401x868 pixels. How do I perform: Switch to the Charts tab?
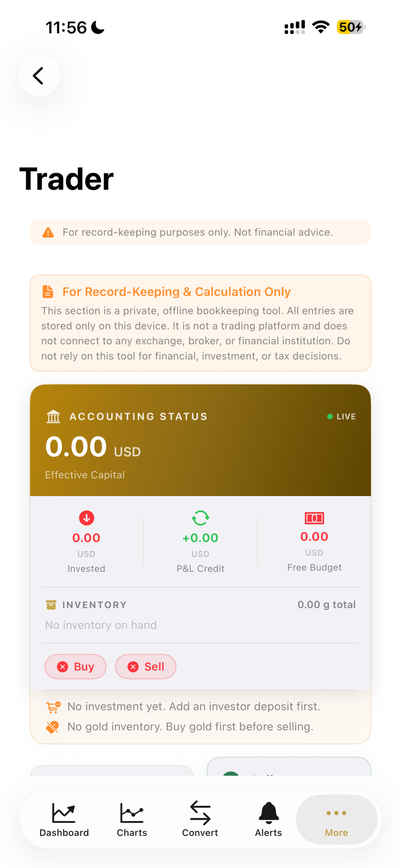(132, 819)
